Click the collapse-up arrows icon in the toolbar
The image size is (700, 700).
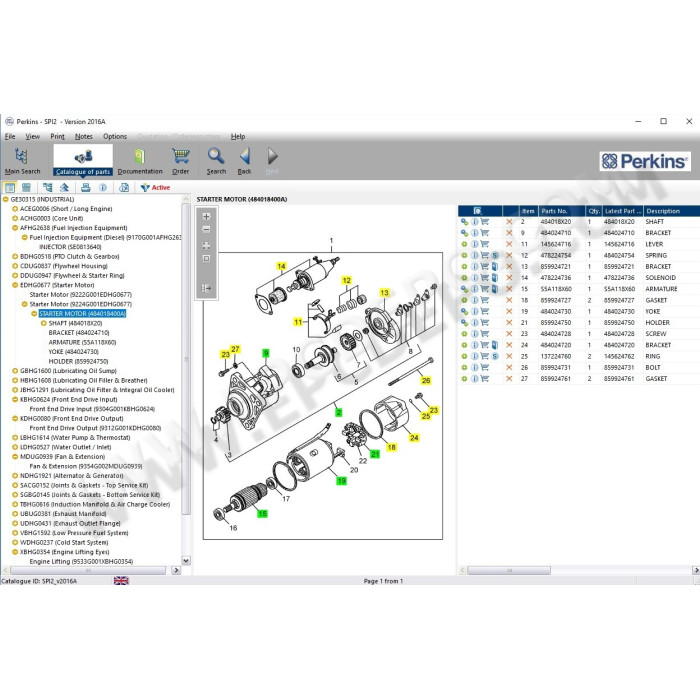(64, 188)
